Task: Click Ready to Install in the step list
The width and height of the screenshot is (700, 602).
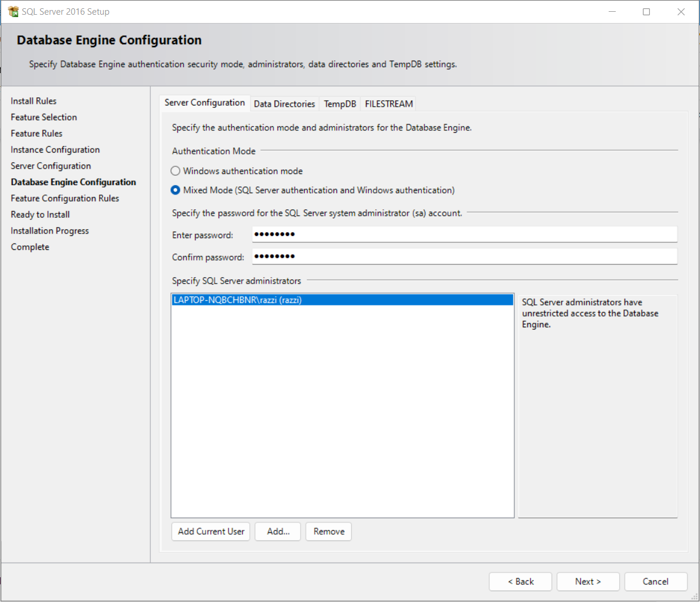Action: click(x=40, y=215)
